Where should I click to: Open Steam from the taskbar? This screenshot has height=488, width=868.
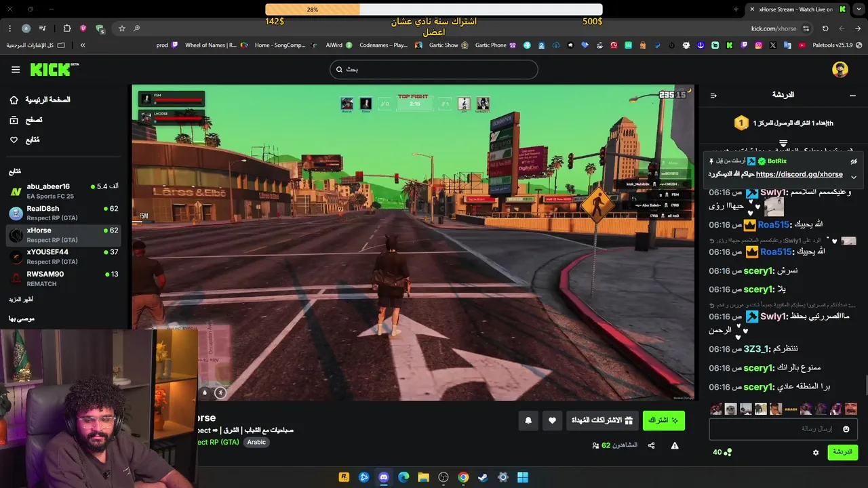pos(483,477)
